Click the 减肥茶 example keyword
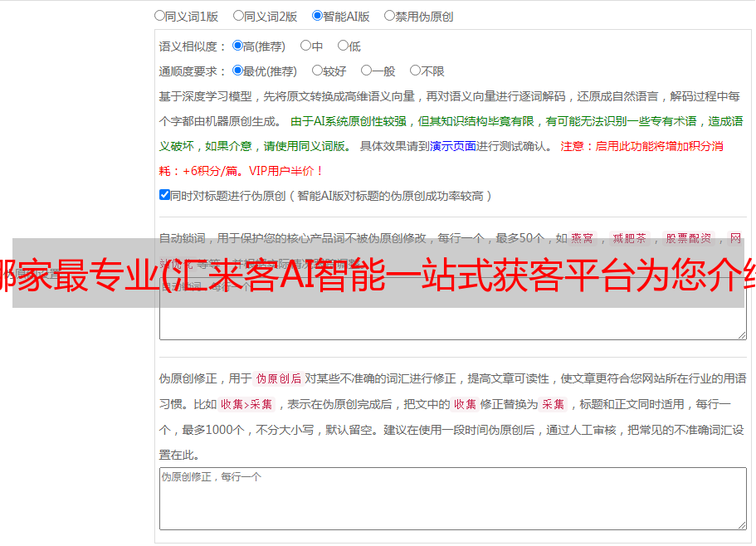Image resolution: width=756 pixels, height=546 pixels. 629,238
